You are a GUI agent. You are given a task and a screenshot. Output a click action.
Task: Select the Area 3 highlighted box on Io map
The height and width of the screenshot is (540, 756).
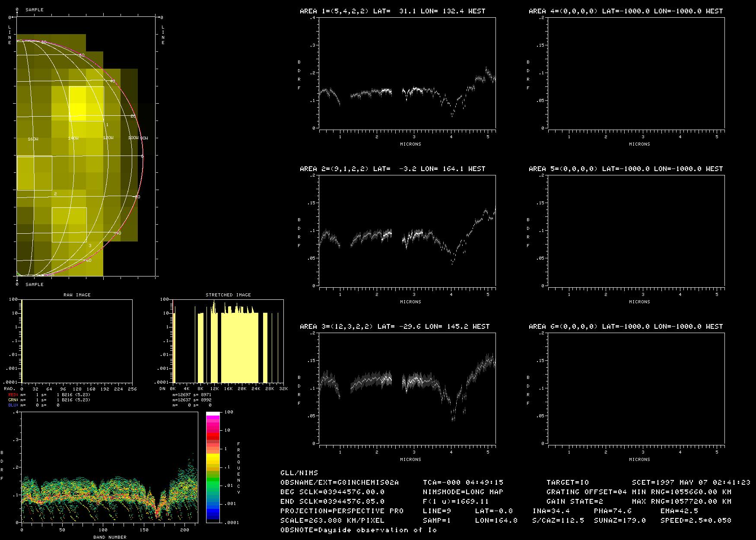(x=69, y=225)
